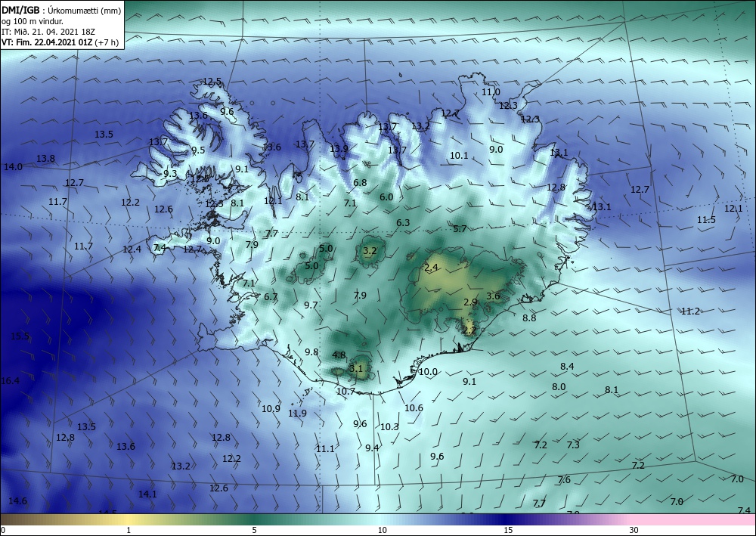Click the 3.6 value on the map
This screenshot has width=756, height=536.
493,296
